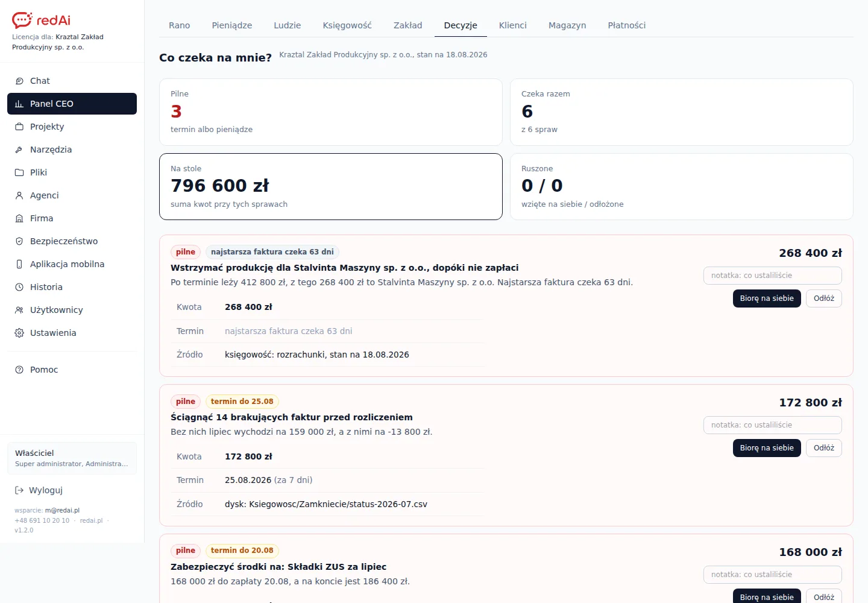Postpone the Stalvinta Maszyny case with Odłóż
The height and width of the screenshot is (603, 868).
tap(824, 298)
